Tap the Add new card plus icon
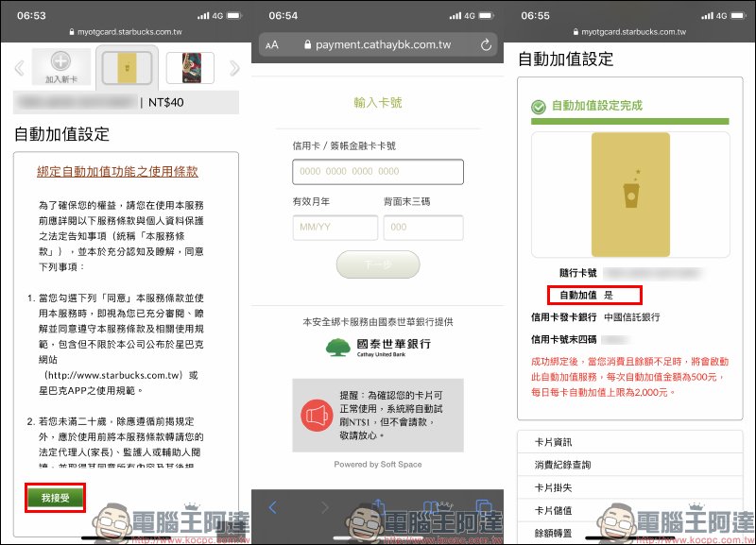Screen dimensions: 756x545 [x=60, y=61]
